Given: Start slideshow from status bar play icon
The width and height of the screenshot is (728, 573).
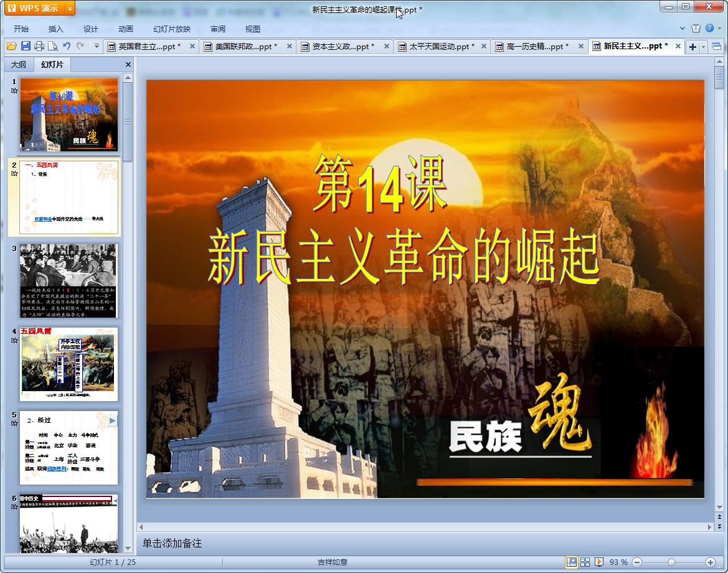Looking at the screenshot, I should tap(599, 562).
